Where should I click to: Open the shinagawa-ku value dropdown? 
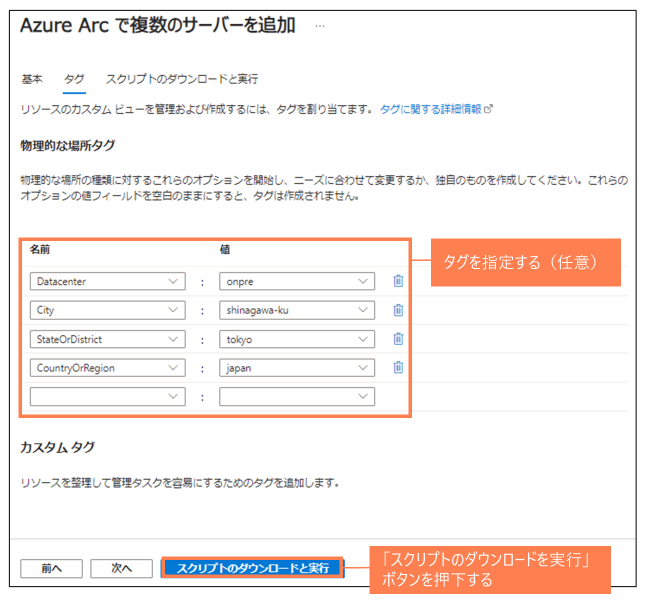(297, 310)
